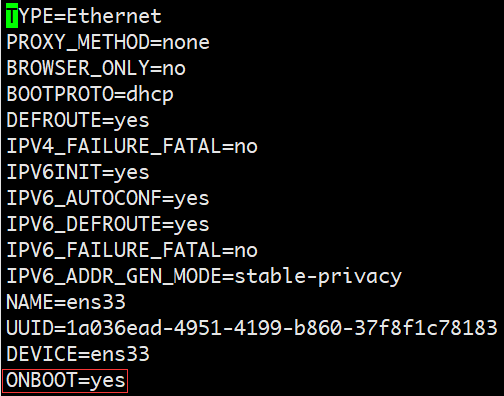Click the highlighted ONBOOT=yes line
The height and width of the screenshot is (396, 504).
65,381
